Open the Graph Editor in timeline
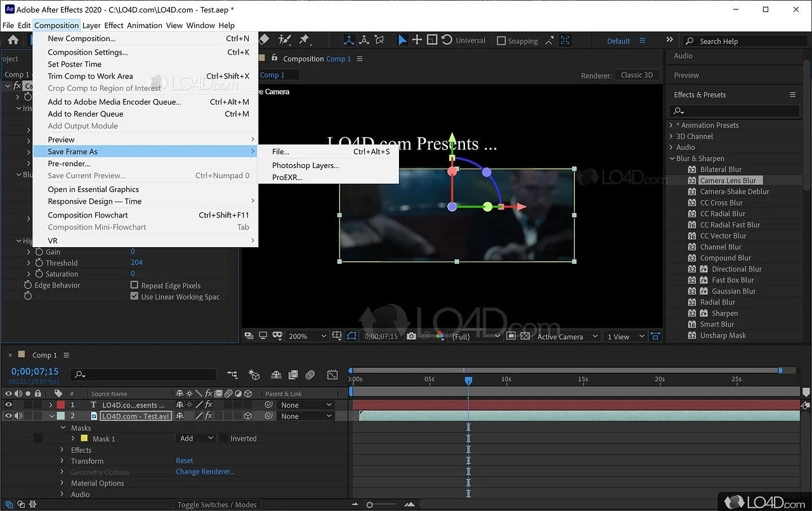This screenshot has height=511, width=812. click(x=332, y=375)
